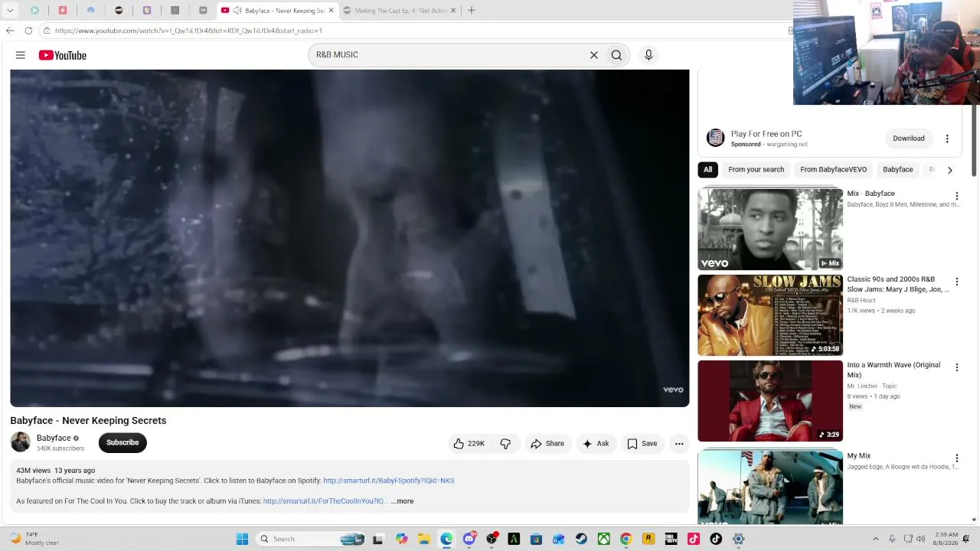Mute the tab via speaker icon

pyautogui.click(x=237, y=11)
